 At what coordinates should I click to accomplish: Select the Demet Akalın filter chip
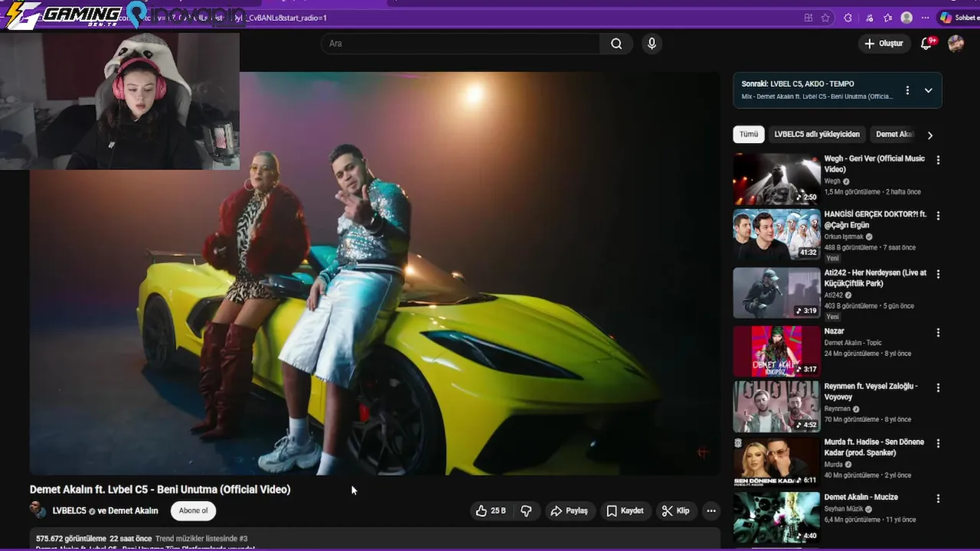894,134
